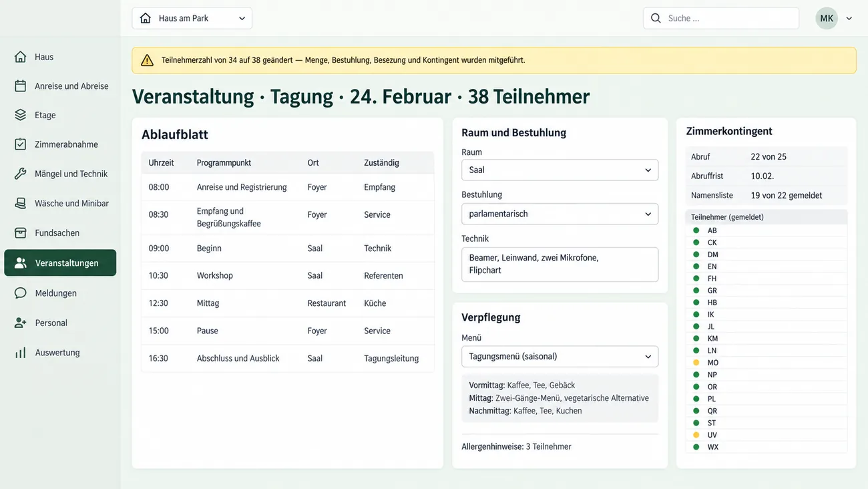
Task: Click the yellow status dot for MO
Action: pos(696,363)
